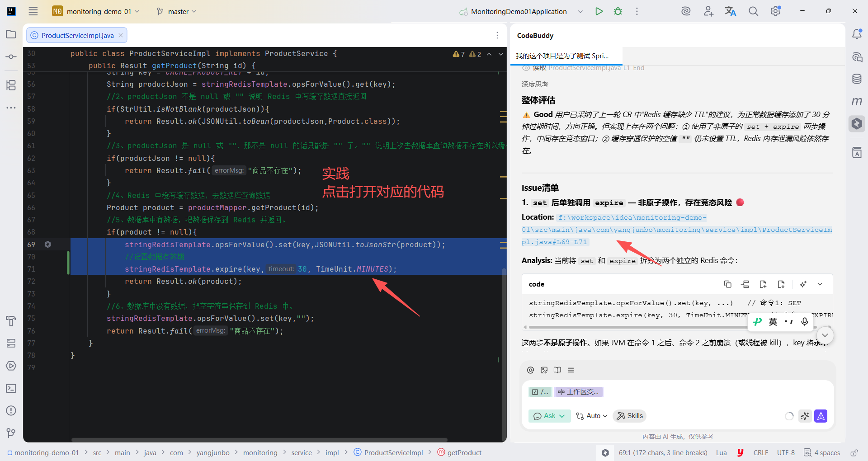
Task: Open the CodeBuddy sidebar tool window
Action: coord(857,123)
